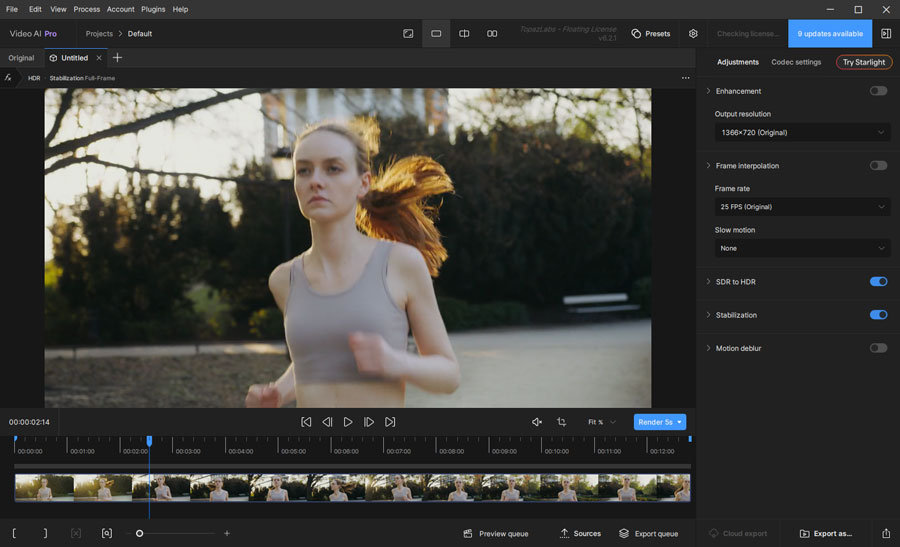The width and height of the screenshot is (900, 547).
Task: Turn off the Stabilization toggle
Action: click(x=878, y=315)
